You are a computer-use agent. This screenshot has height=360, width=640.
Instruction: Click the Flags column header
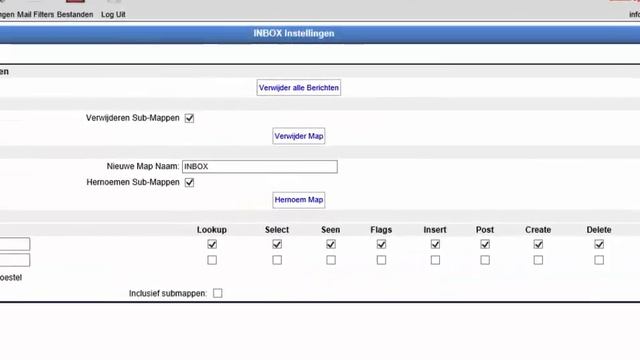point(381,230)
